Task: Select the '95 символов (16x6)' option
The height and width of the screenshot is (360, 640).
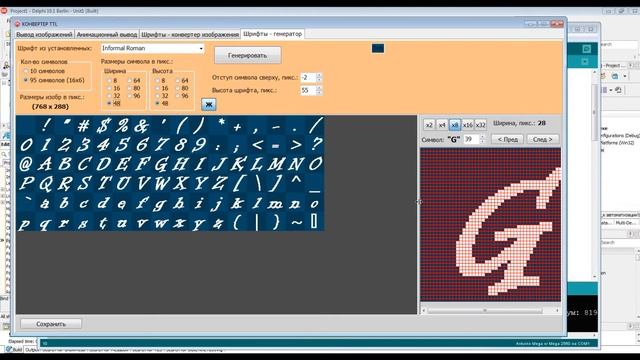Action: click(x=54, y=80)
